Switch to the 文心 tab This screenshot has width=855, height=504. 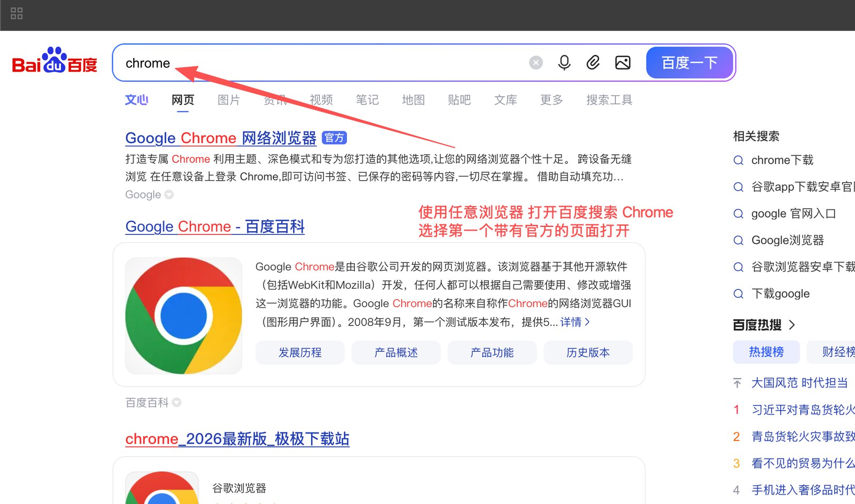coord(137,100)
